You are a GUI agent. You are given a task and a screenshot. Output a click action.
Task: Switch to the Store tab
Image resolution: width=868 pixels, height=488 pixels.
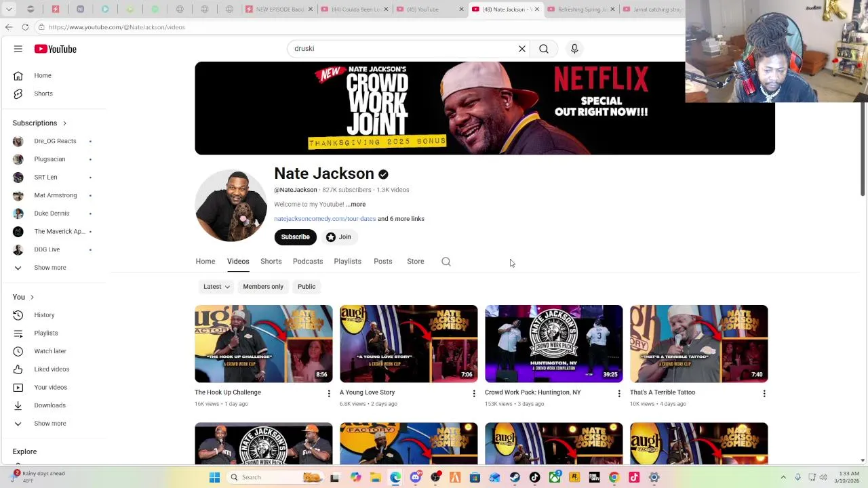point(416,262)
